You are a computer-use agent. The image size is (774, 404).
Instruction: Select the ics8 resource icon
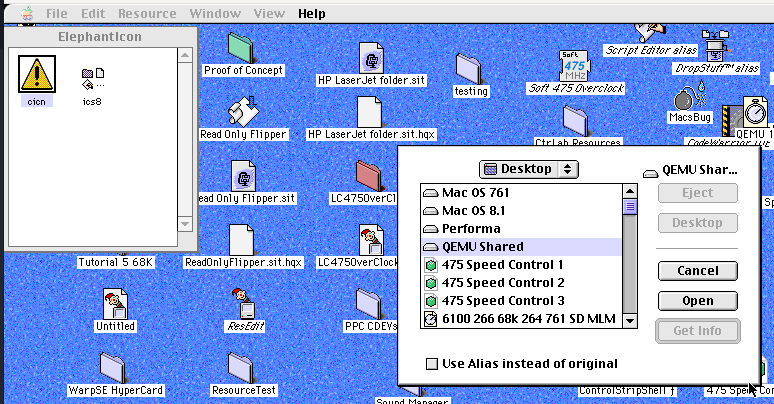coord(93,76)
